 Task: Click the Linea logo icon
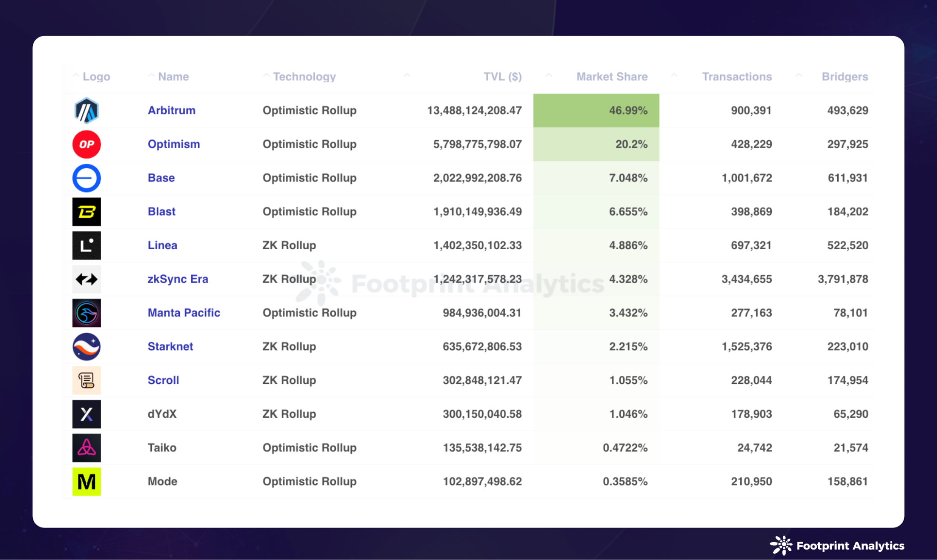(86, 245)
